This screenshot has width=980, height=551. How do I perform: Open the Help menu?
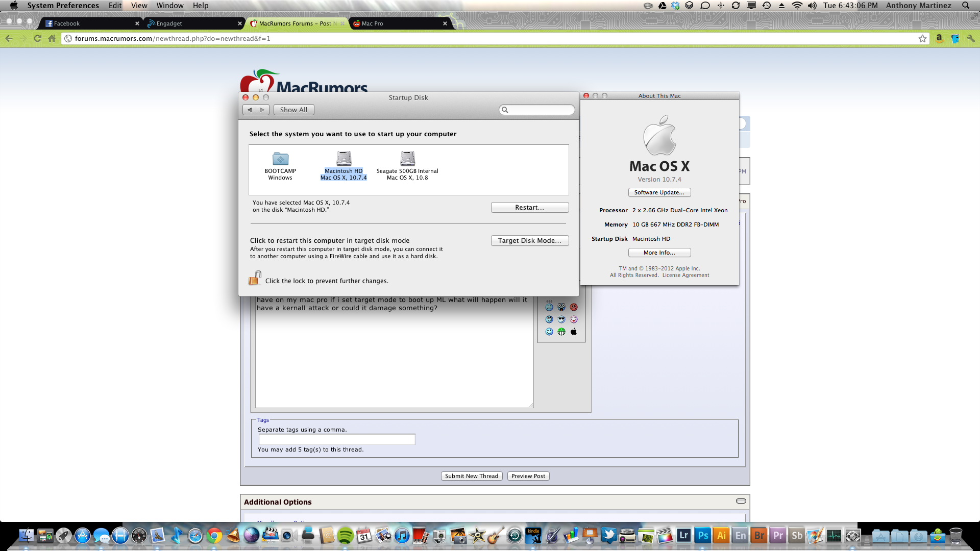click(x=201, y=6)
